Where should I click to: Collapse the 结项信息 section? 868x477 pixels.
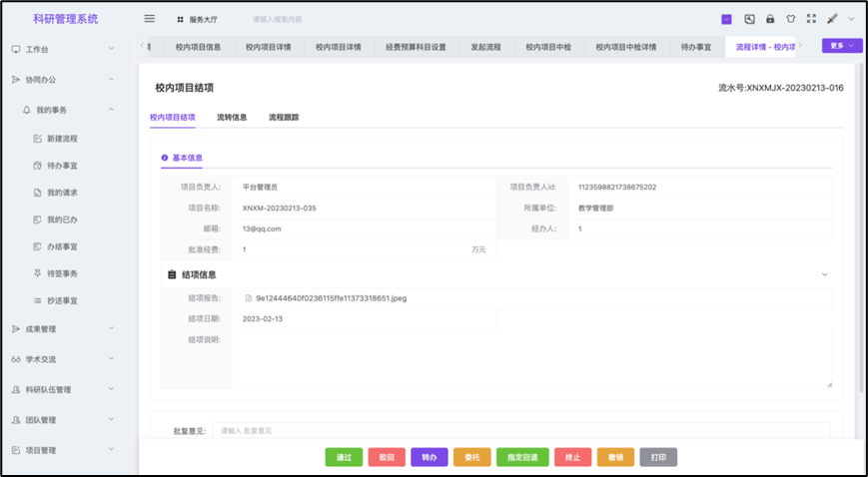tap(824, 274)
